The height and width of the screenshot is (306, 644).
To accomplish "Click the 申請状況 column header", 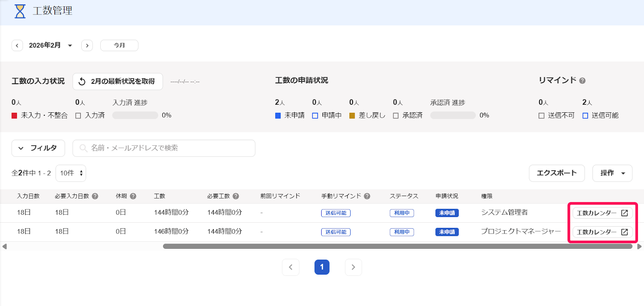I will pyautogui.click(x=447, y=196).
